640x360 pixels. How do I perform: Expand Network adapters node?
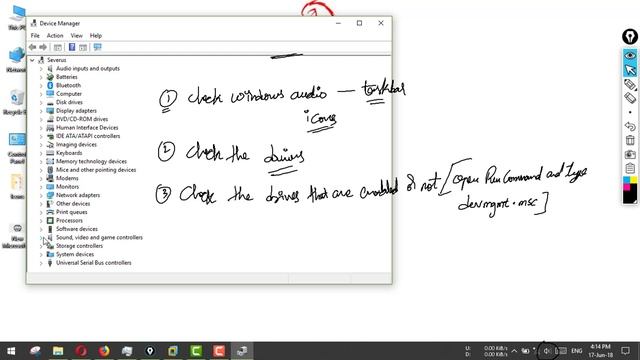[41, 195]
